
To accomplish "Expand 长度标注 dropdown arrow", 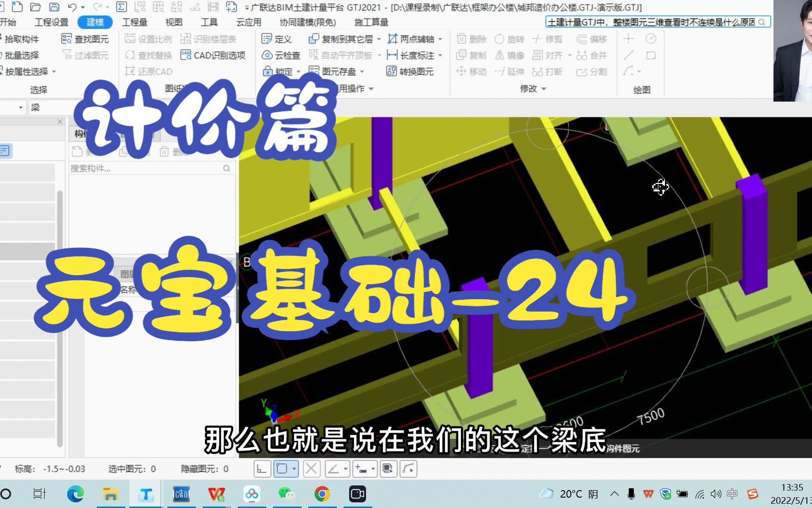I will [x=440, y=56].
